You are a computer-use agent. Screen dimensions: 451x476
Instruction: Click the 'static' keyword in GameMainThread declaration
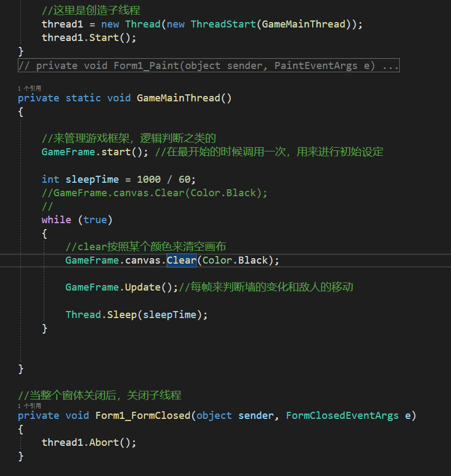click(83, 98)
